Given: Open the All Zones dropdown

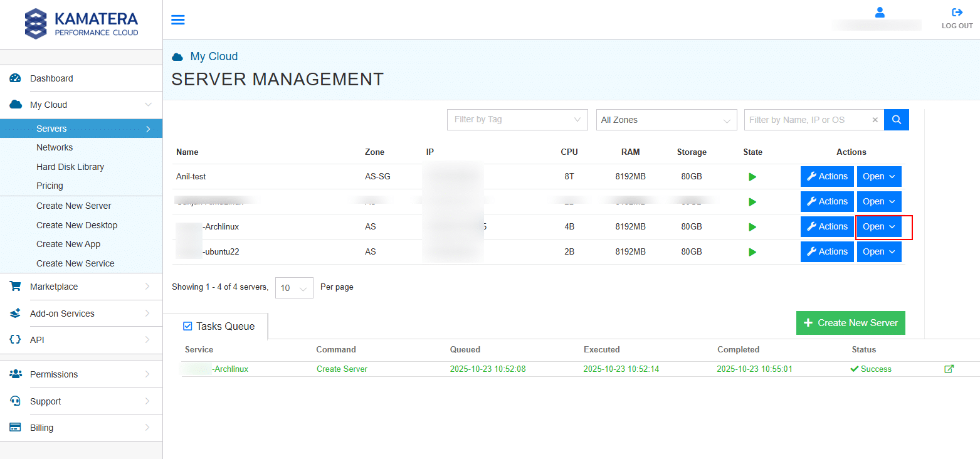Looking at the screenshot, I should point(666,120).
